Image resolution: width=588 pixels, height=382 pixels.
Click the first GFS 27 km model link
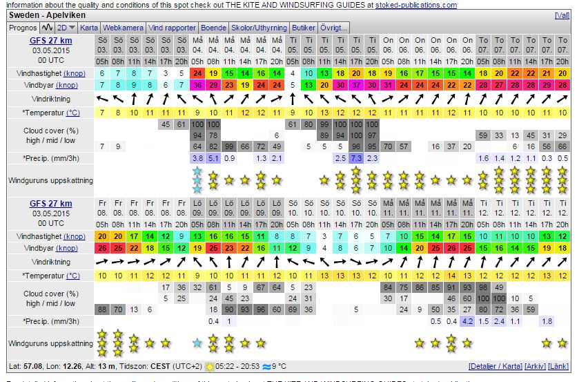(50, 41)
